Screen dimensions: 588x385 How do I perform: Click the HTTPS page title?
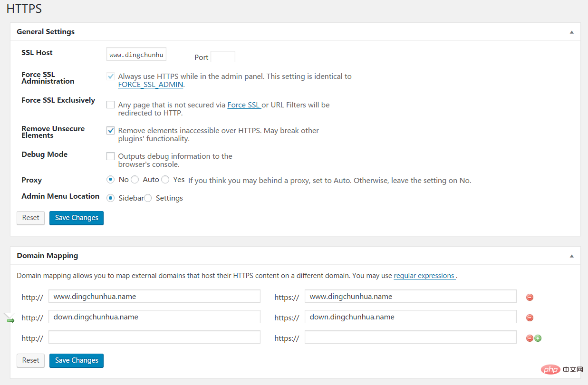pos(24,9)
